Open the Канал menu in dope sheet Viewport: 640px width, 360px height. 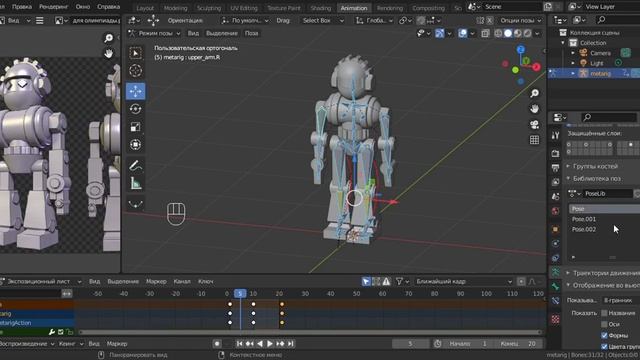182,281
